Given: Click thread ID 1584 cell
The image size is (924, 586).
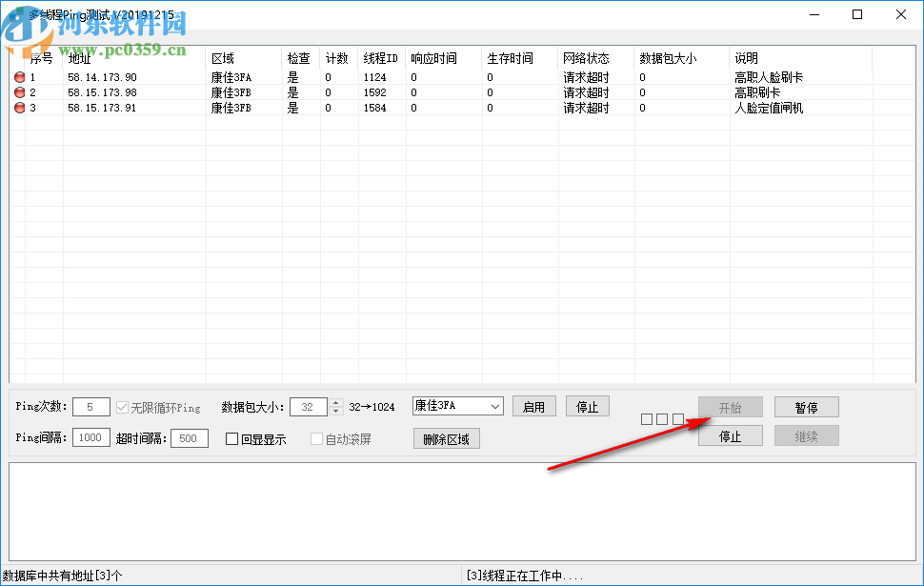Looking at the screenshot, I should click(374, 108).
